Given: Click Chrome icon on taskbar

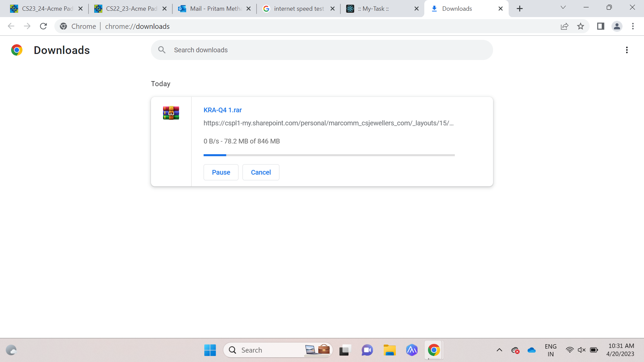Looking at the screenshot, I should (434, 350).
